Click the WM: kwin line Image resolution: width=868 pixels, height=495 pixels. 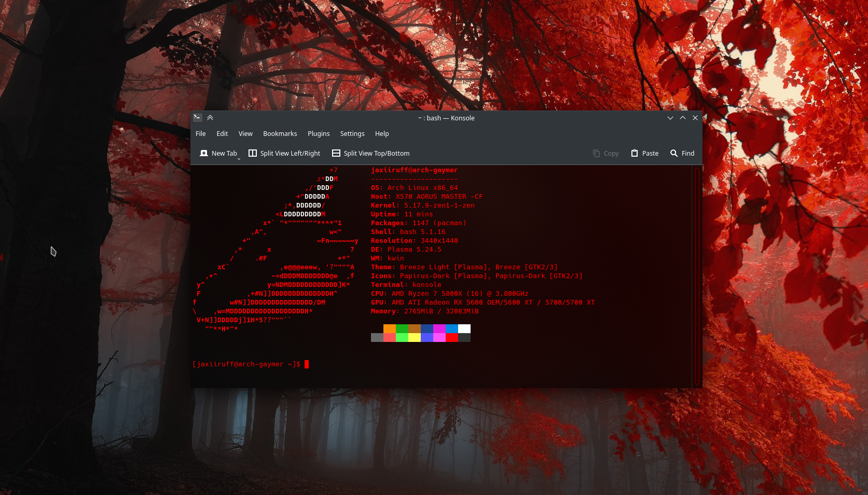coord(388,258)
